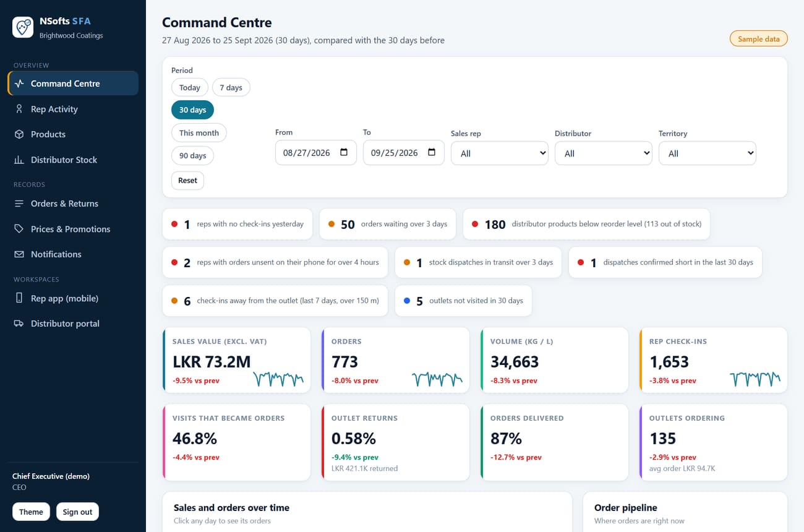Click the Order pipeline heading
Viewport: 804px width, 532px height.
626,507
